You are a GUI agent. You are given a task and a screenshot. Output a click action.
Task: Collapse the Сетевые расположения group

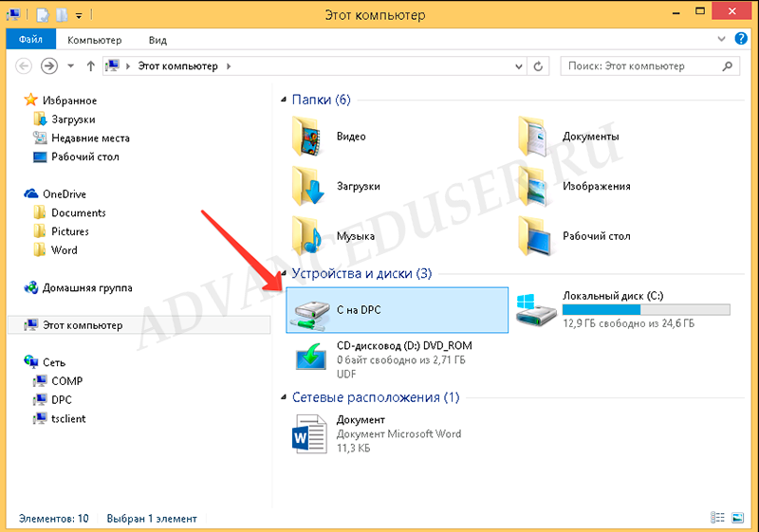pyautogui.click(x=284, y=398)
